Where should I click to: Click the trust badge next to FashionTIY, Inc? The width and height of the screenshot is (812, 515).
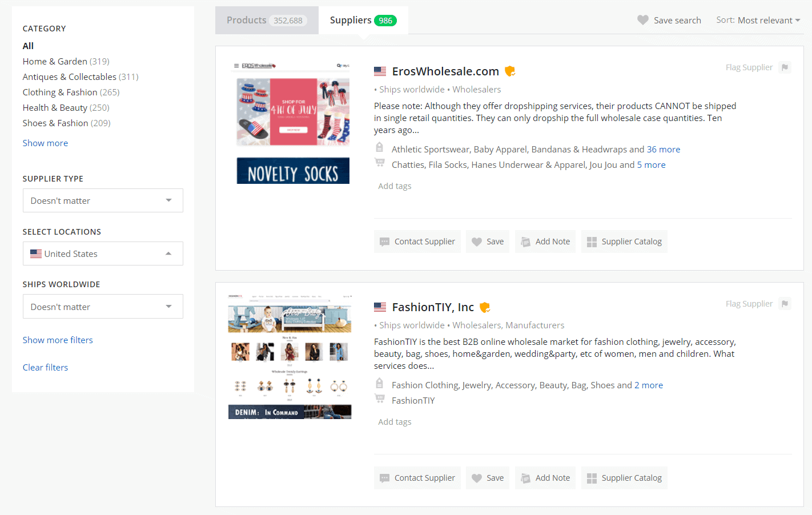pos(485,307)
